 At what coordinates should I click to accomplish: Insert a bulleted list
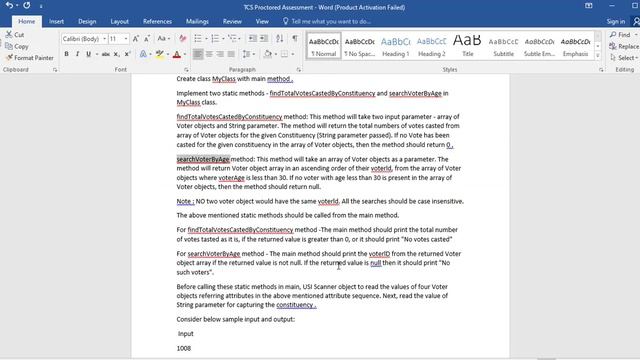[198, 39]
